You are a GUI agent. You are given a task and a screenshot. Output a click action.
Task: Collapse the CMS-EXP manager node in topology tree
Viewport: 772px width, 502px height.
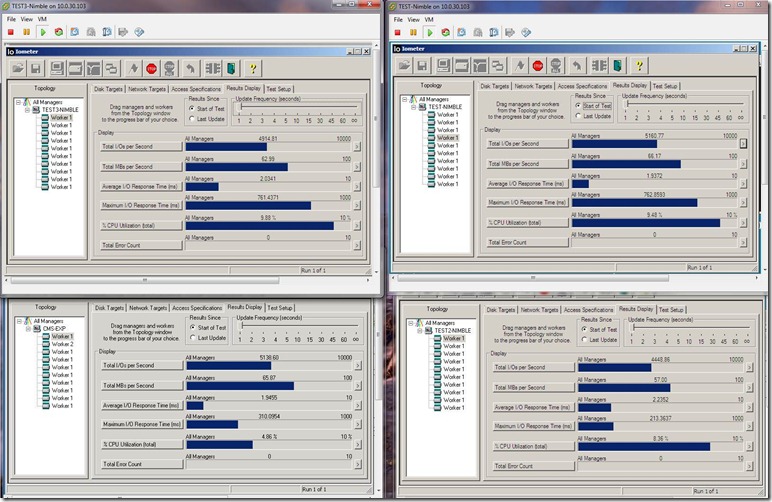point(28,328)
